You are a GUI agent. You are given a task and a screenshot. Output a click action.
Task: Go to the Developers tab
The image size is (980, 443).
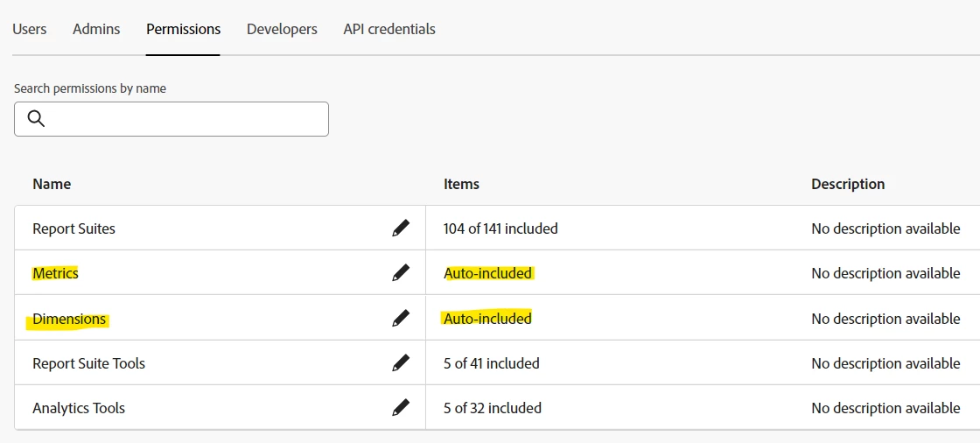coord(282,29)
